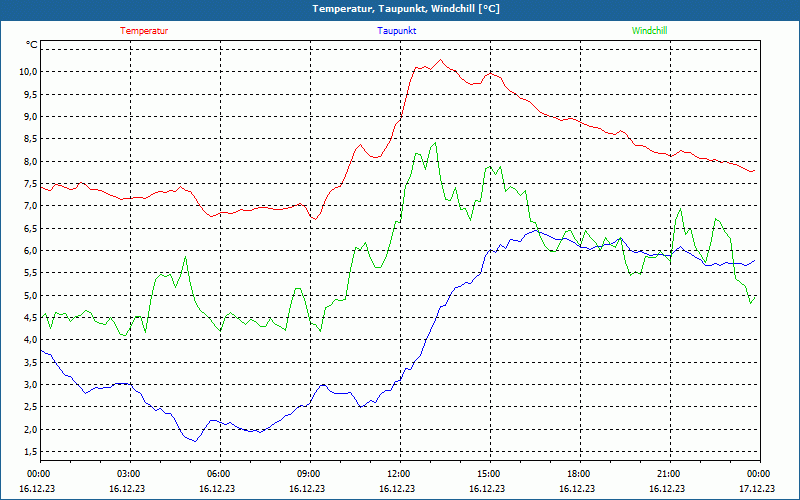Click the 06:00 time axis label
800x500 pixels.
pos(219,474)
